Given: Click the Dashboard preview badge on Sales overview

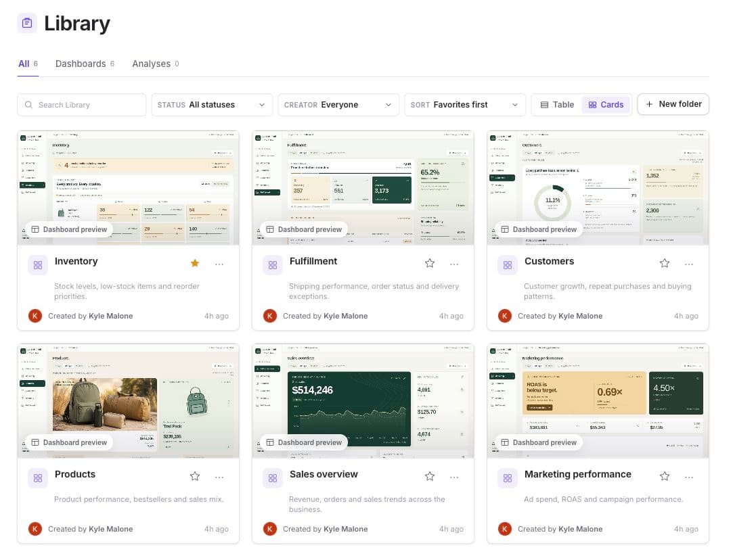Looking at the screenshot, I should [304, 442].
